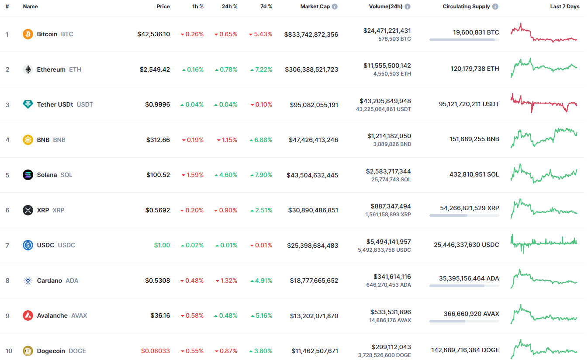The width and height of the screenshot is (588, 364).
Task: Click the Avalanche red logo icon
Action: (x=28, y=315)
